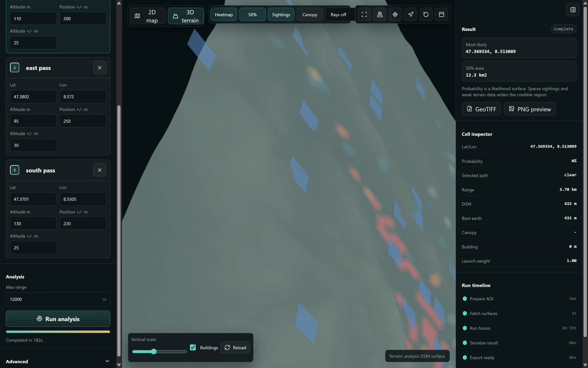Click the crosshair target icon
The height and width of the screenshot is (368, 588).
395,14
